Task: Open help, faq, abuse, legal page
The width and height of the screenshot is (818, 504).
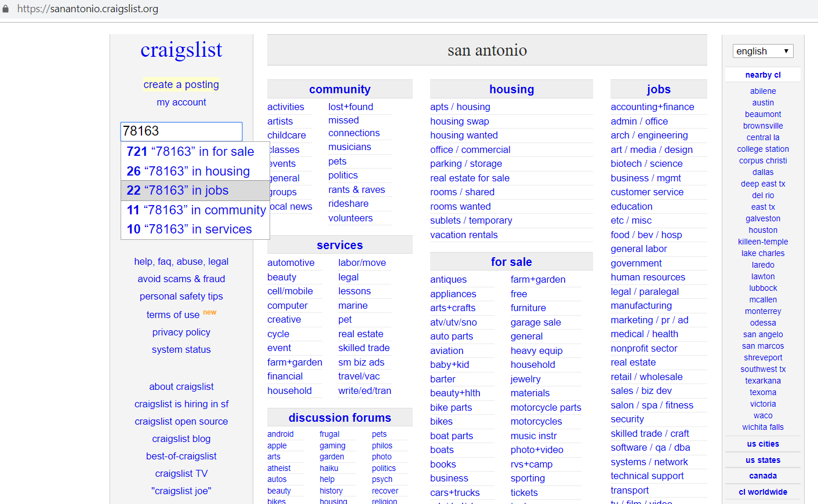Action: click(181, 261)
